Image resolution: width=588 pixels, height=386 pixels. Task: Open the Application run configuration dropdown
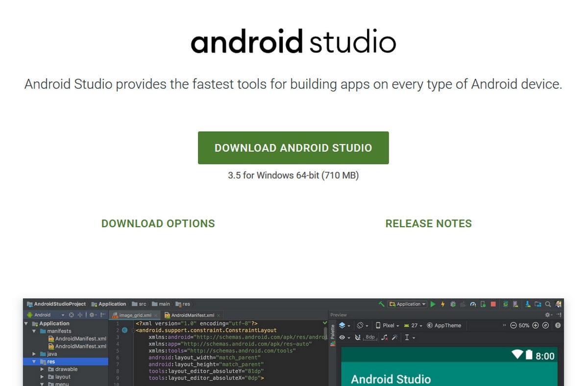point(408,304)
